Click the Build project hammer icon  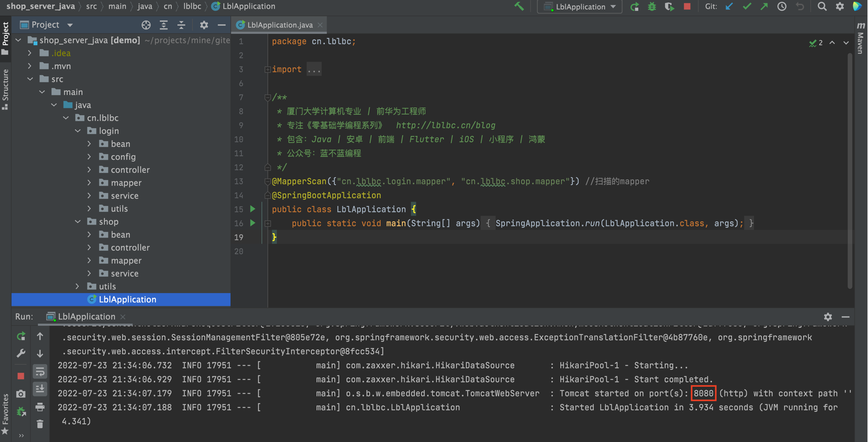click(519, 7)
